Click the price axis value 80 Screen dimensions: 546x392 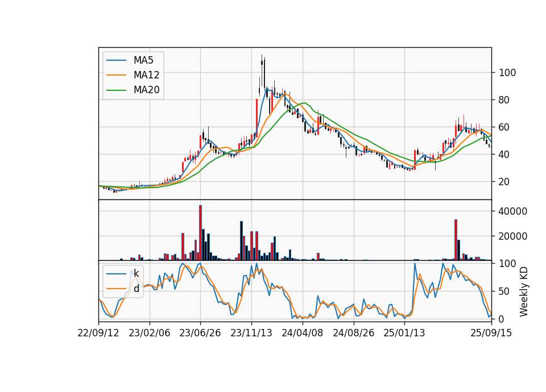click(x=505, y=100)
